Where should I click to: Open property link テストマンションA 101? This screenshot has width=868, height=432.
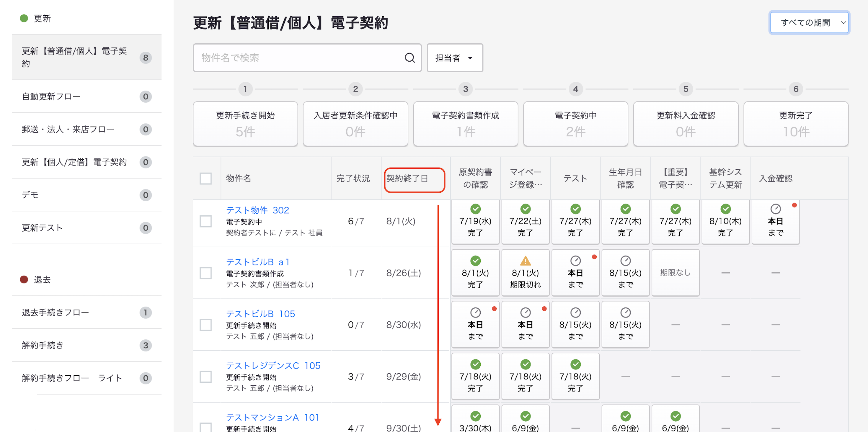tap(273, 418)
